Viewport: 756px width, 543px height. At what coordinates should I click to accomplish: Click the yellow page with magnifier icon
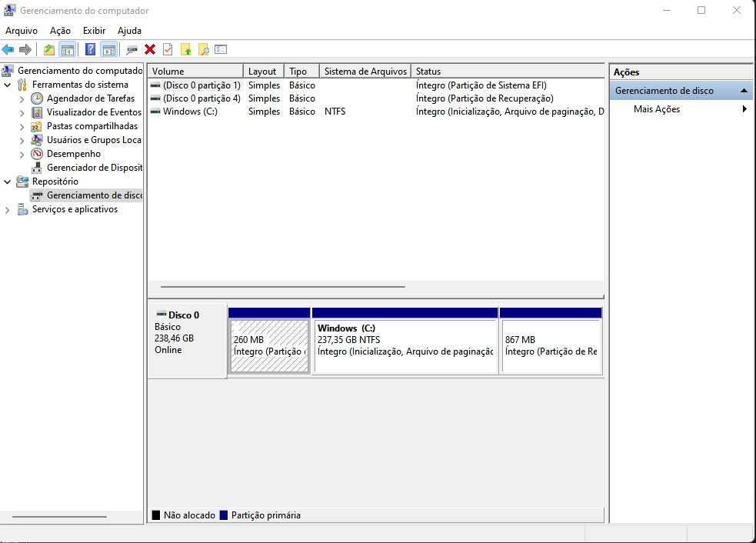204,49
